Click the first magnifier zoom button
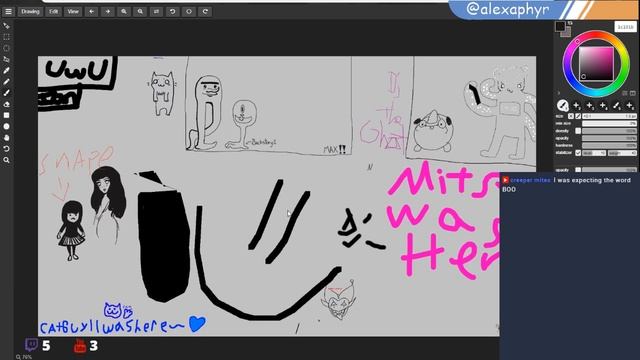This screenshot has height=360, width=640. coord(124,11)
